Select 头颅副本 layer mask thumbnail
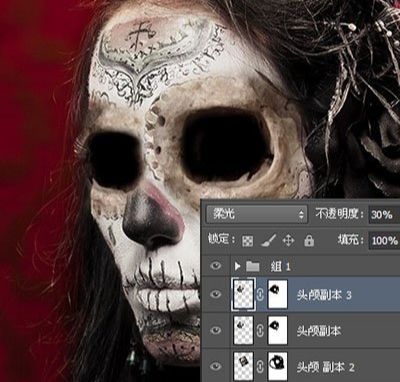 click(x=277, y=330)
